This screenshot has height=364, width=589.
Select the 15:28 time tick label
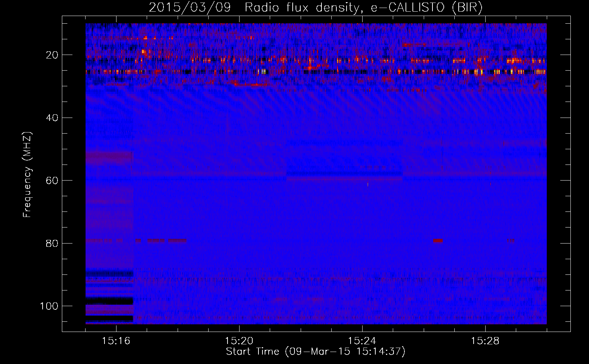click(485, 341)
